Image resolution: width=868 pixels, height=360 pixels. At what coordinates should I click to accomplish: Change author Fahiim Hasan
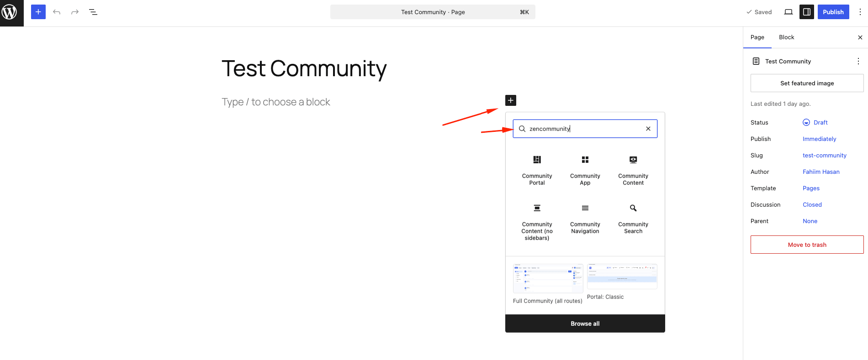821,172
